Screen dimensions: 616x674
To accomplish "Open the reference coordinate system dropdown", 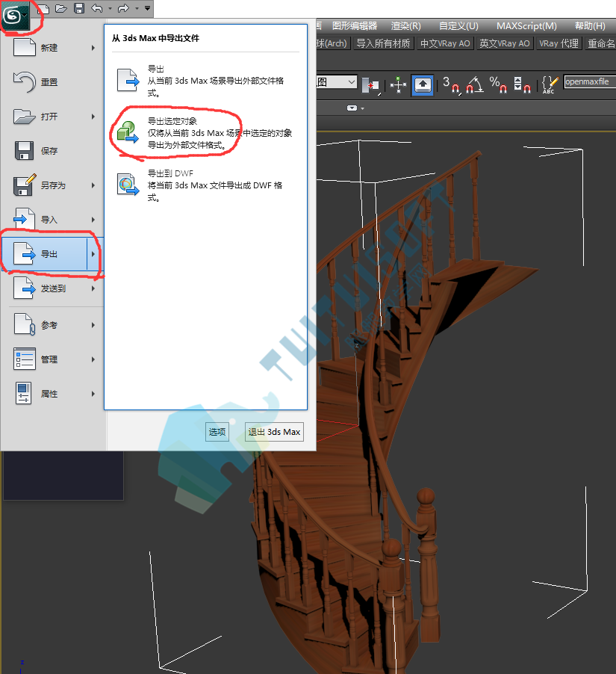I will [x=337, y=81].
